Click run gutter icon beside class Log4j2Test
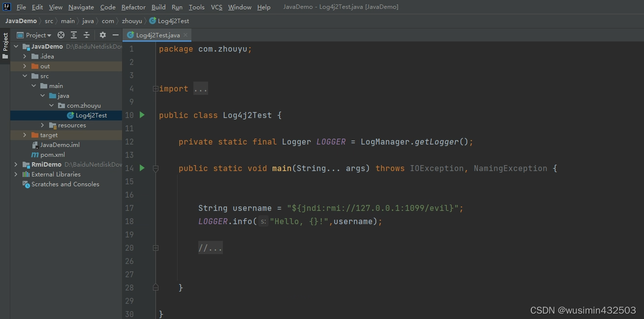This screenshot has height=319, width=644. pos(142,115)
